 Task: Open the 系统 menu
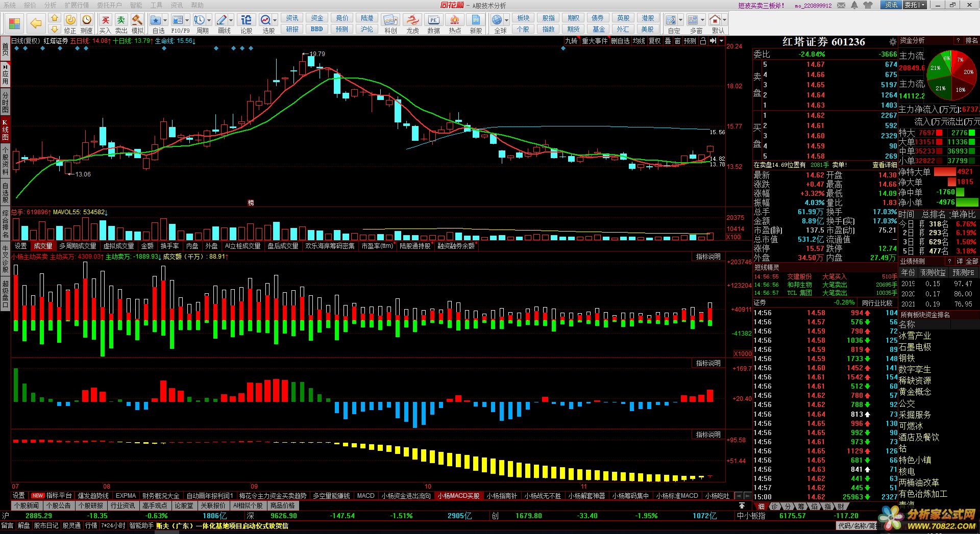point(10,5)
